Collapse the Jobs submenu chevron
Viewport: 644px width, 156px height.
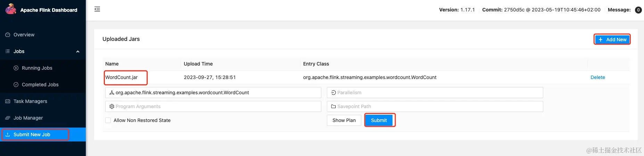78,52
